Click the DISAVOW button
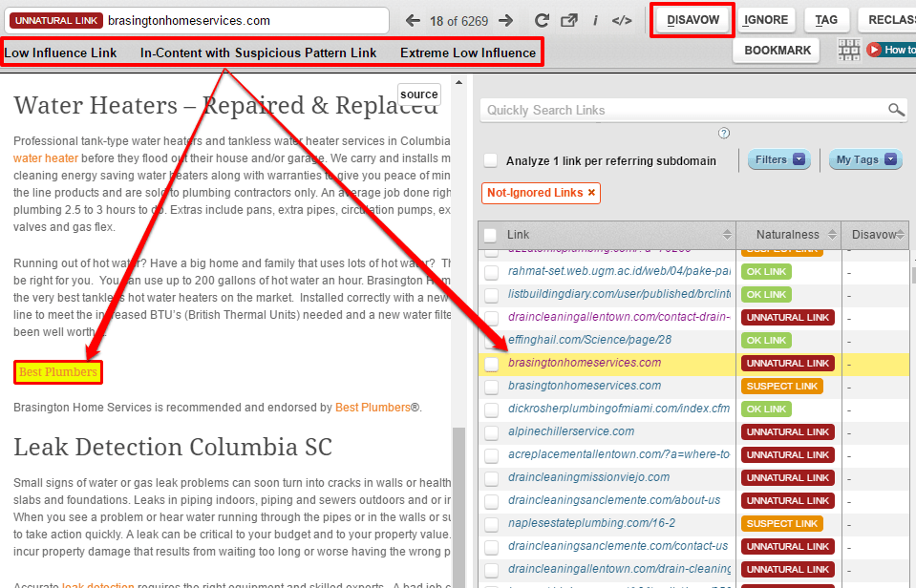The height and width of the screenshot is (588, 916). coord(692,20)
